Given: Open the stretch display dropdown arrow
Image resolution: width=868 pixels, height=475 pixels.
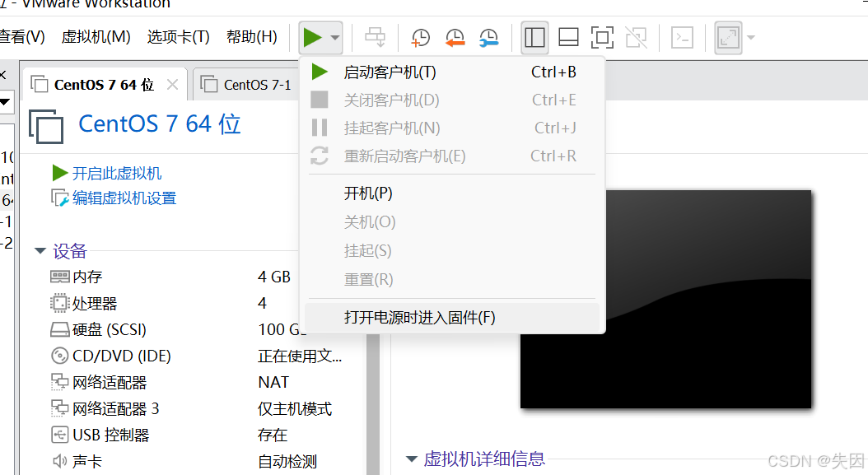Looking at the screenshot, I should coord(750,38).
